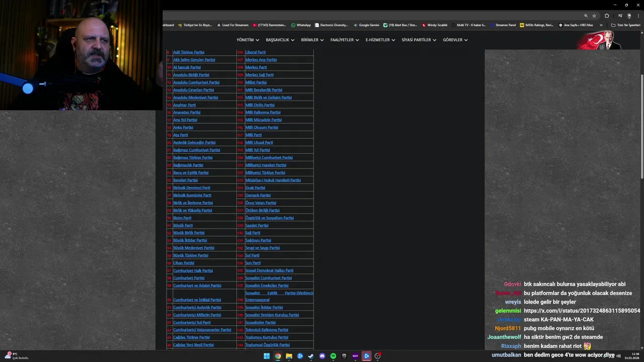Open the Rammstein YouTube bookmark
Image resolution: width=644 pixels, height=362 pixels.
(x=269, y=25)
